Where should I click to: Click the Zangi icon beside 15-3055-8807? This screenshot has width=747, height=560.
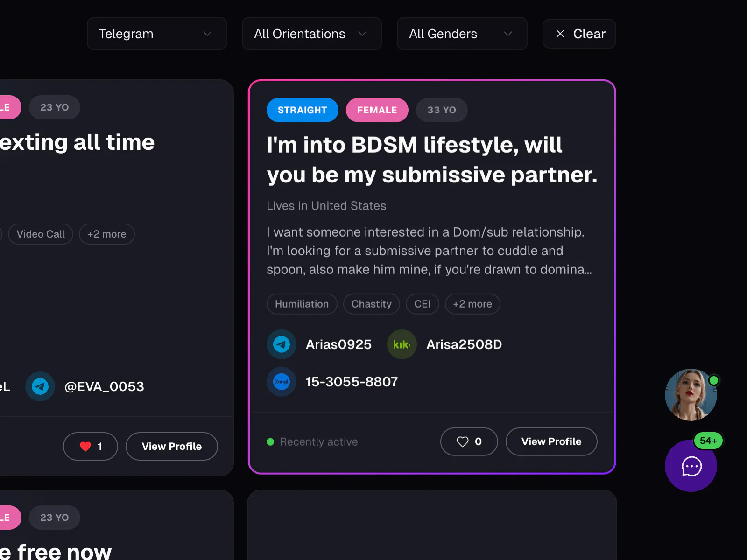click(281, 381)
